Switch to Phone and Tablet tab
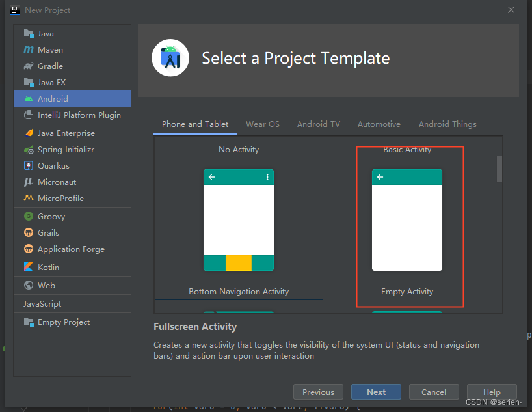Screen dimensions: 532x412 coord(195,124)
